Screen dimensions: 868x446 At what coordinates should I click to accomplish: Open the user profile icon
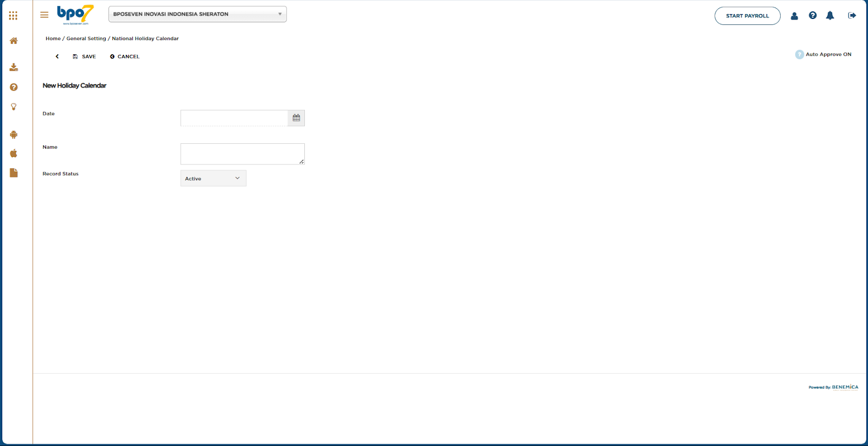(794, 16)
